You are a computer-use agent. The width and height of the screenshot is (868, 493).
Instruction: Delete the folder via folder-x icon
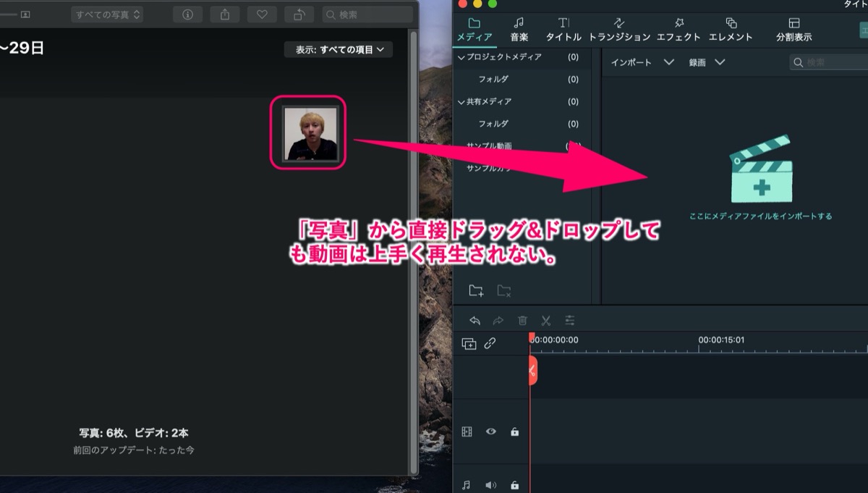(x=504, y=290)
